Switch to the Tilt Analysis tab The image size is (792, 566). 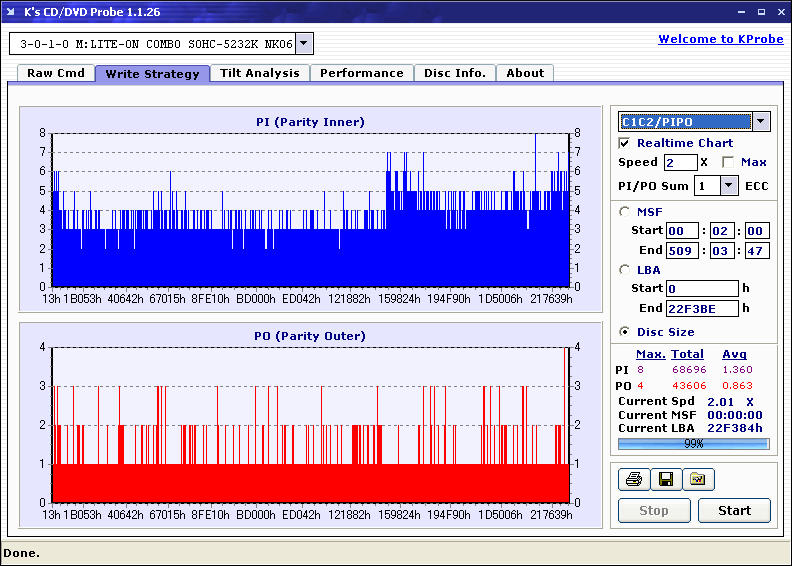[259, 73]
